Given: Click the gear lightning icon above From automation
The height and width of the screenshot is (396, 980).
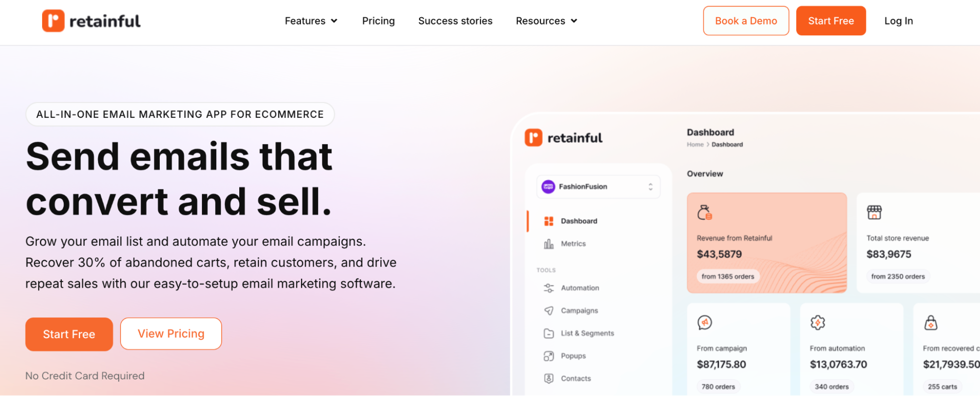Looking at the screenshot, I should 818,322.
